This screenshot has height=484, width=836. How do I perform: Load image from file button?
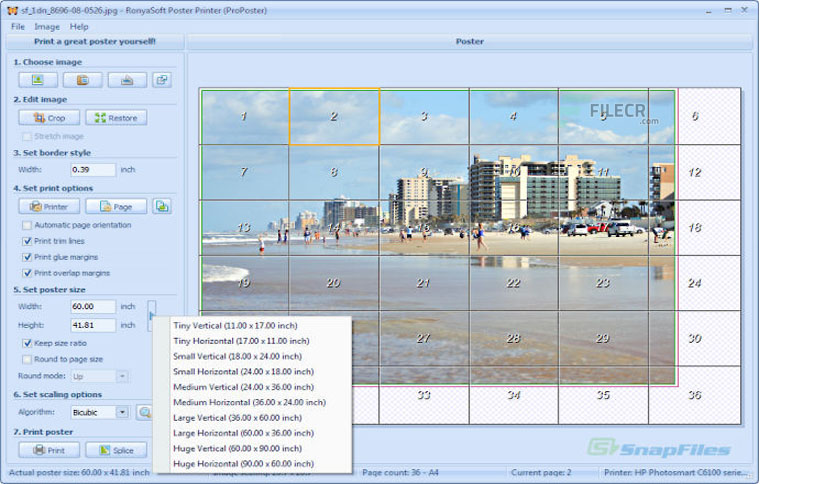tap(38, 80)
